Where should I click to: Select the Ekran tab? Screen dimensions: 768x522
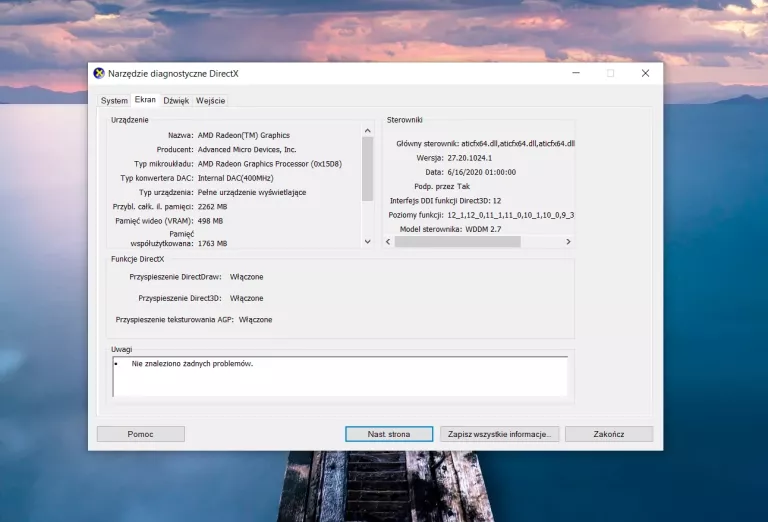click(145, 100)
